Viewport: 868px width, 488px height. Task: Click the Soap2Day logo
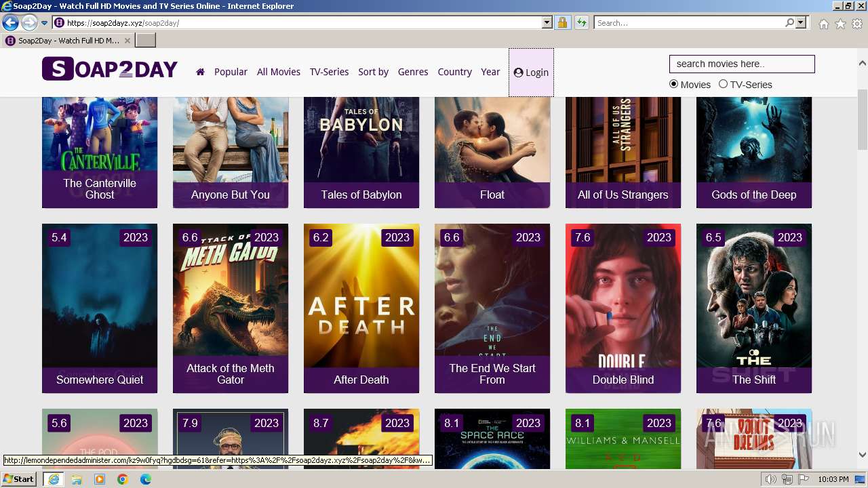click(x=110, y=69)
